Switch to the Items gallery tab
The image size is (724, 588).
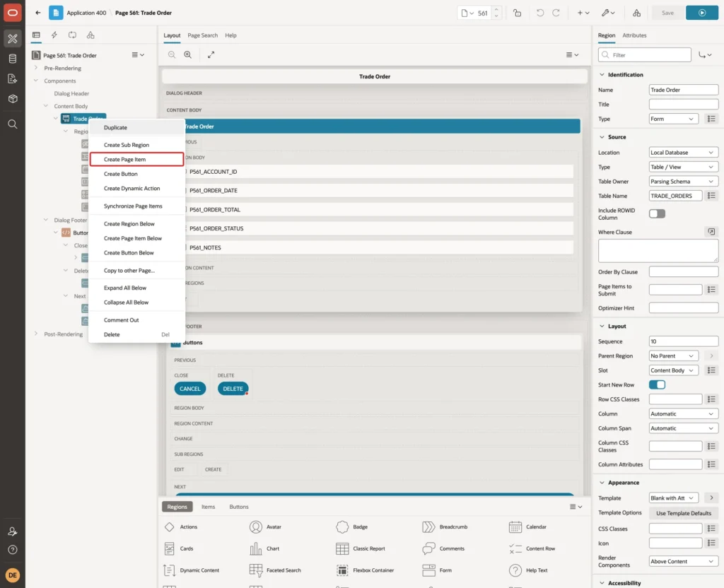tap(209, 506)
